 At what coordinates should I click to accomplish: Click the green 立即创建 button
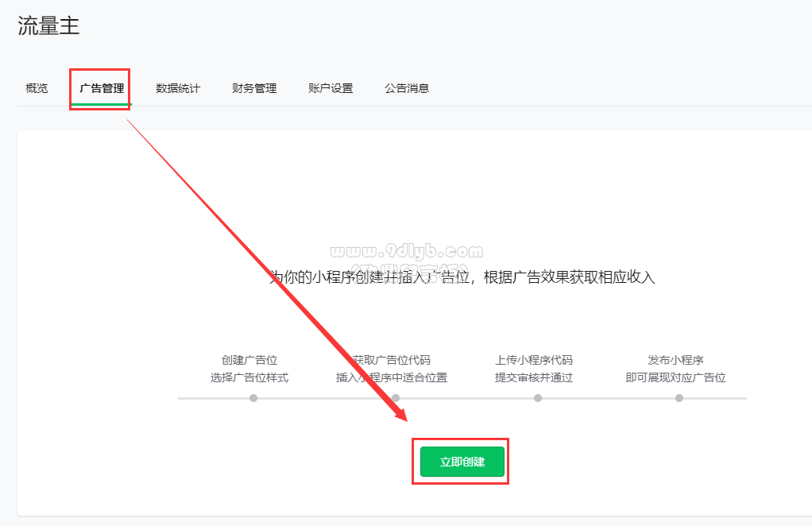coord(462,462)
